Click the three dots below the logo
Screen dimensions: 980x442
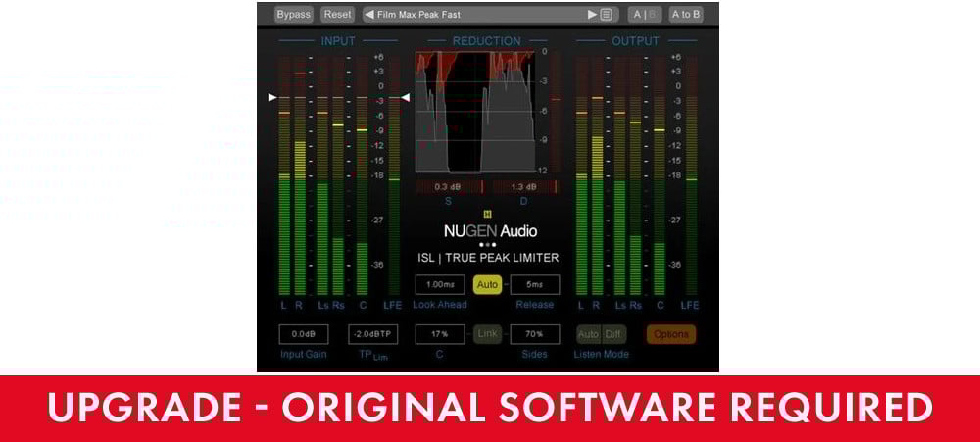pos(487,244)
